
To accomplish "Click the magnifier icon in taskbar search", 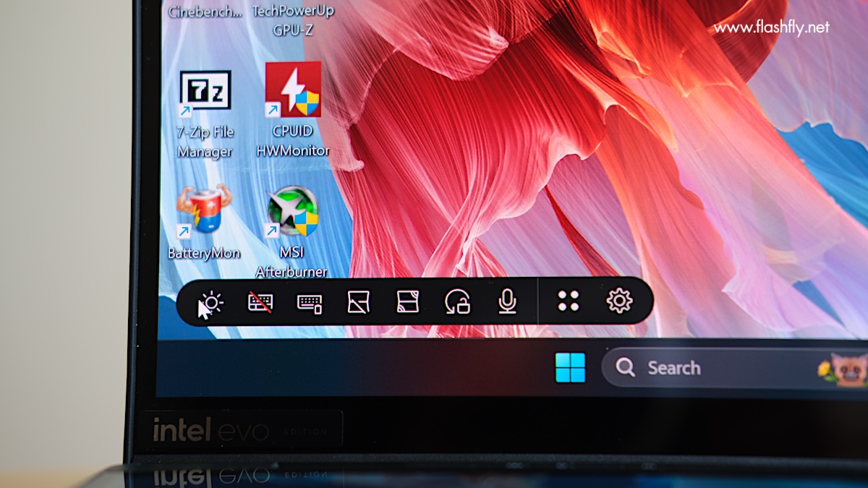I will point(625,368).
